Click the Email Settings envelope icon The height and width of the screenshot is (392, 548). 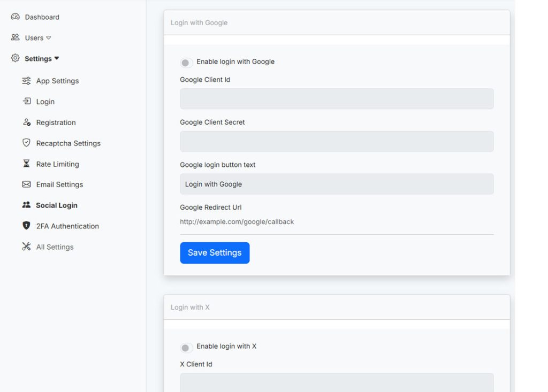(26, 184)
